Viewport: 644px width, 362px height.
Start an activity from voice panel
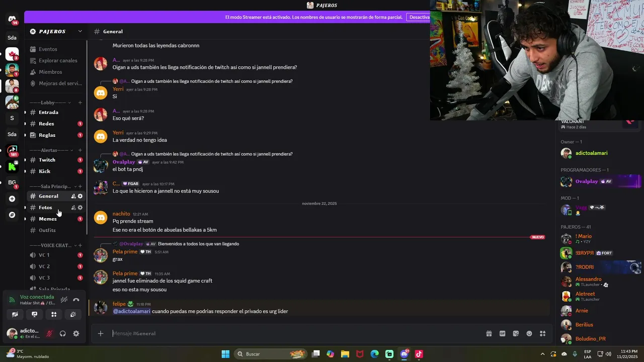click(x=54, y=314)
